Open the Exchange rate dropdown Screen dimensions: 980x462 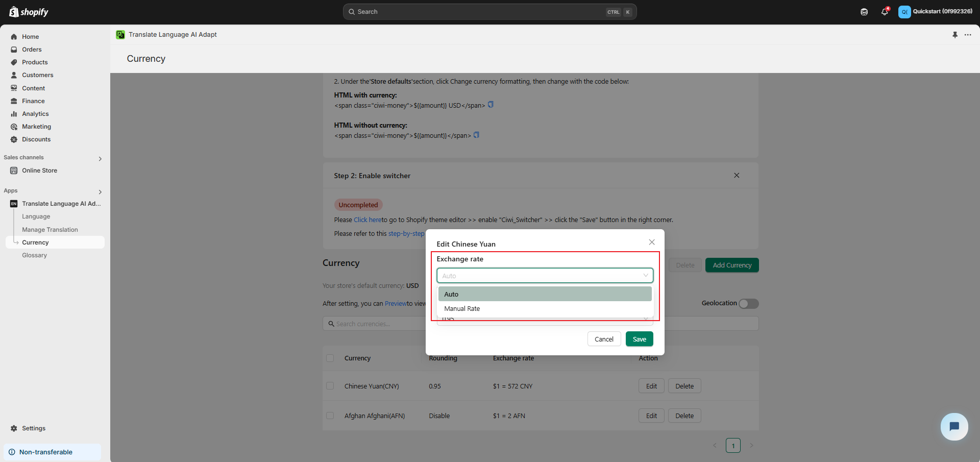[x=545, y=276]
